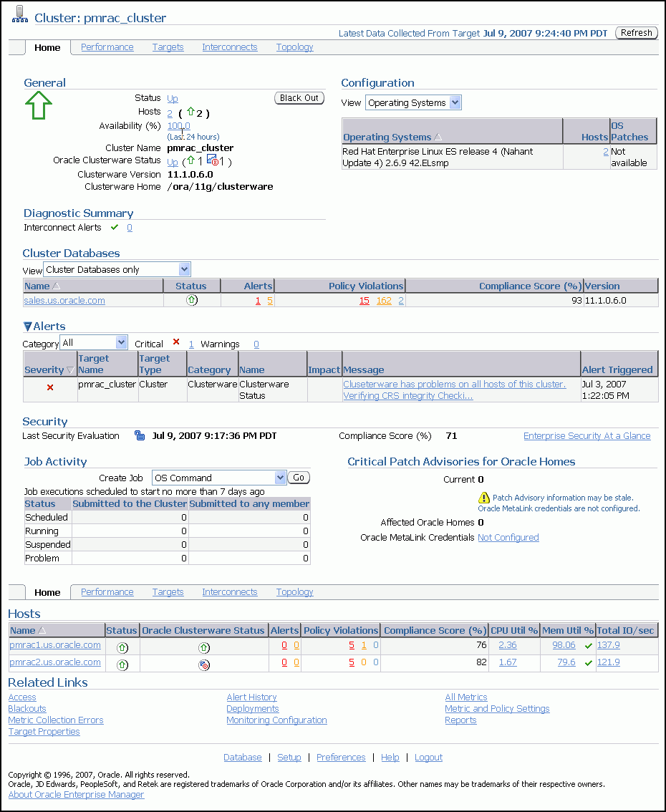Viewport: 666px width, 812px height.
Task: Click green checkmark next to Interconnect Alerts
Action: click(x=115, y=227)
